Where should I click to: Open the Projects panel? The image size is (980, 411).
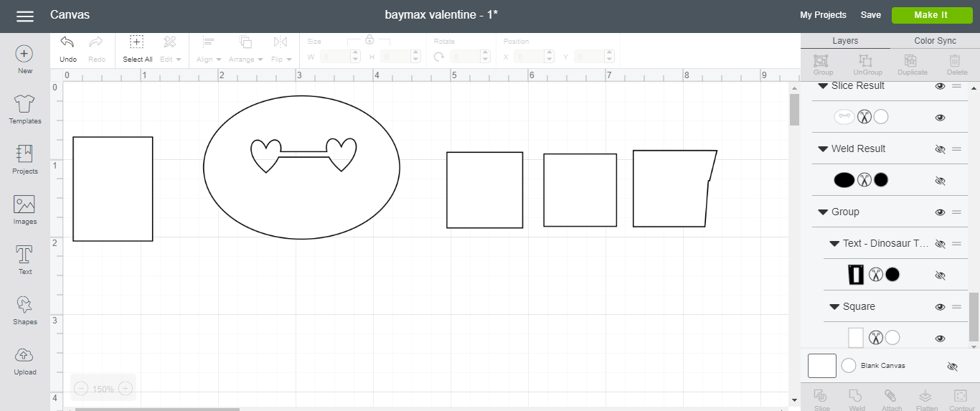click(x=24, y=160)
